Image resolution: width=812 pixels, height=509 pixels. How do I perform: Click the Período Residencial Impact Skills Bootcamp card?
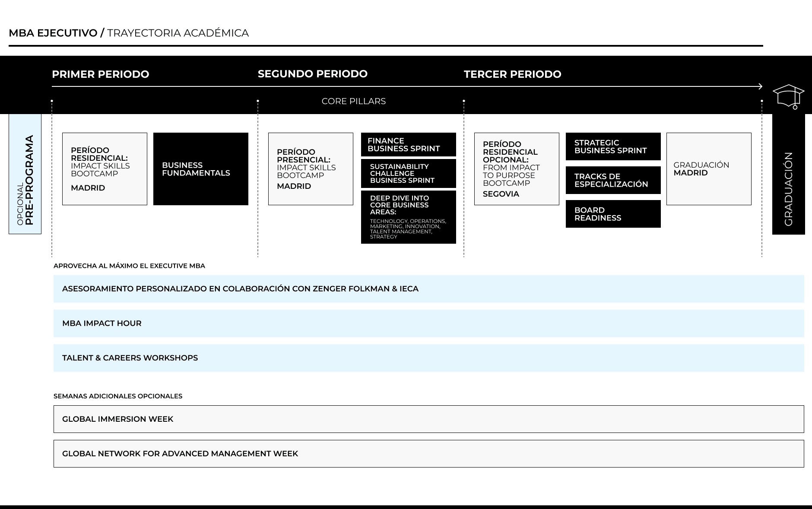(x=105, y=169)
